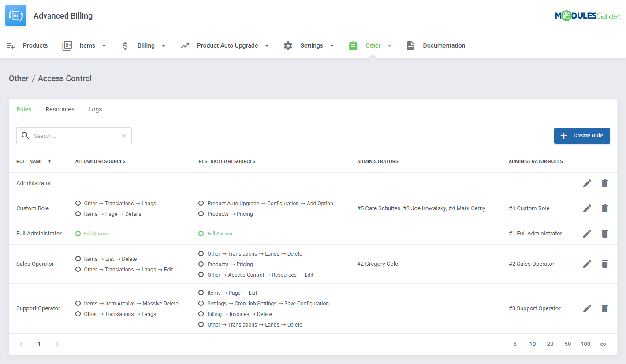Screen dimensions: 626x364
Task: Switch to the Resources tab
Action: pos(60,109)
